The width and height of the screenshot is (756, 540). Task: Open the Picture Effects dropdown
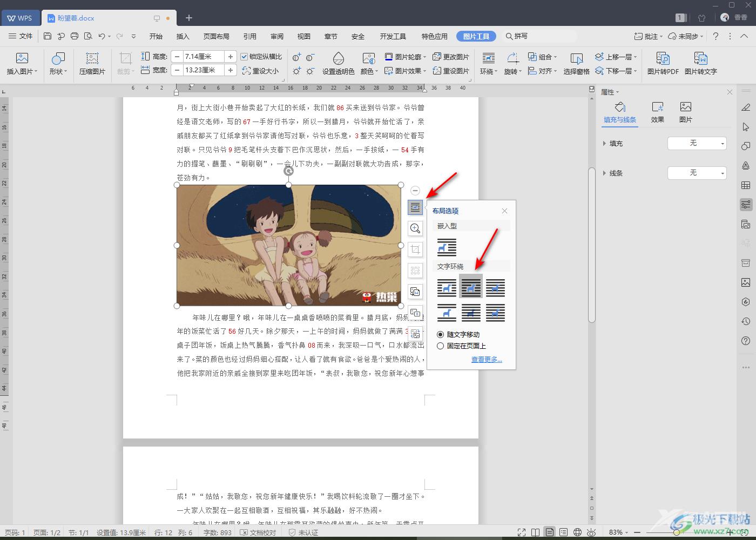406,71
